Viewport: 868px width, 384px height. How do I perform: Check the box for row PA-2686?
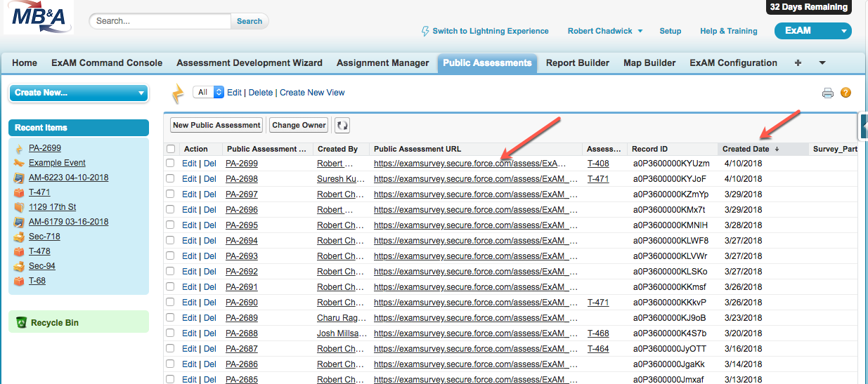(170, 364)
